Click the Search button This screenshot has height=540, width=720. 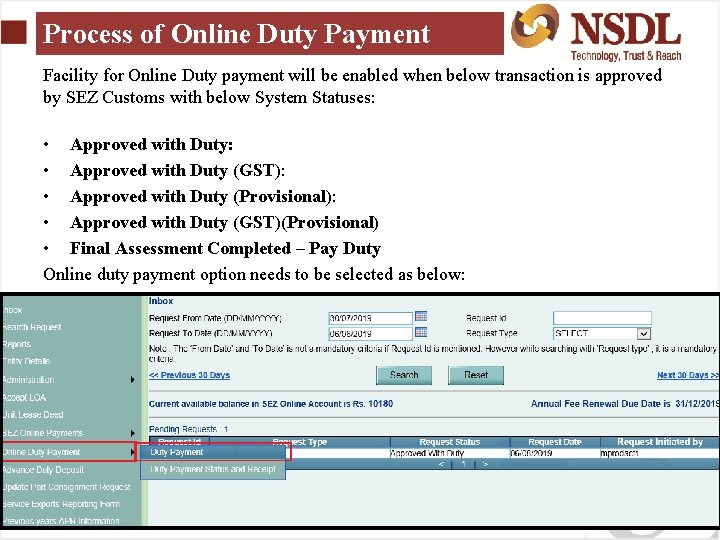404,375
